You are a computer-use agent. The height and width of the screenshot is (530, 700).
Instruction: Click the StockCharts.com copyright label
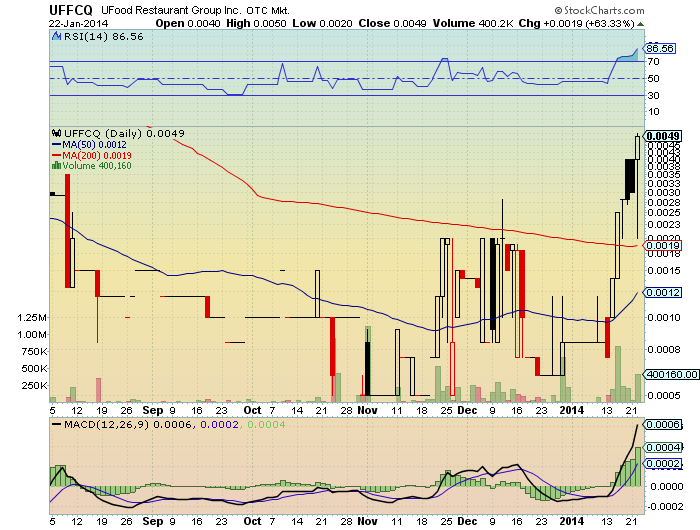coord(600,10)
